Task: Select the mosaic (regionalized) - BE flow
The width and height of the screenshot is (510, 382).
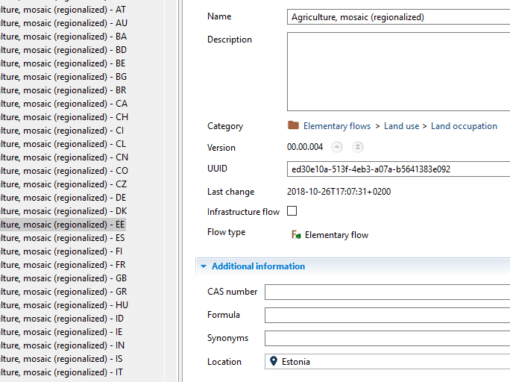Action: coord(63,63)
